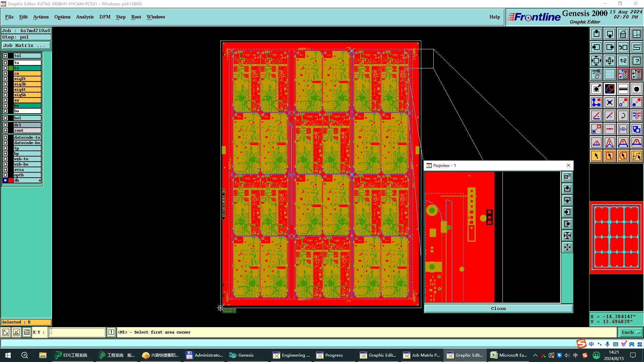Expand the small marker on dh layer
This screenshot has width=644, height=362.
(x=40, y=181)
